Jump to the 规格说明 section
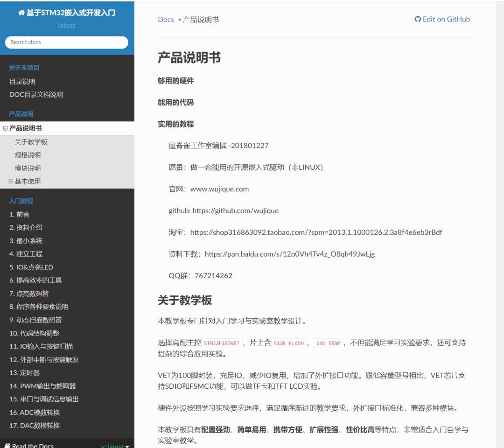The height and width of the screenshot is (448, 504). [28, 155]
